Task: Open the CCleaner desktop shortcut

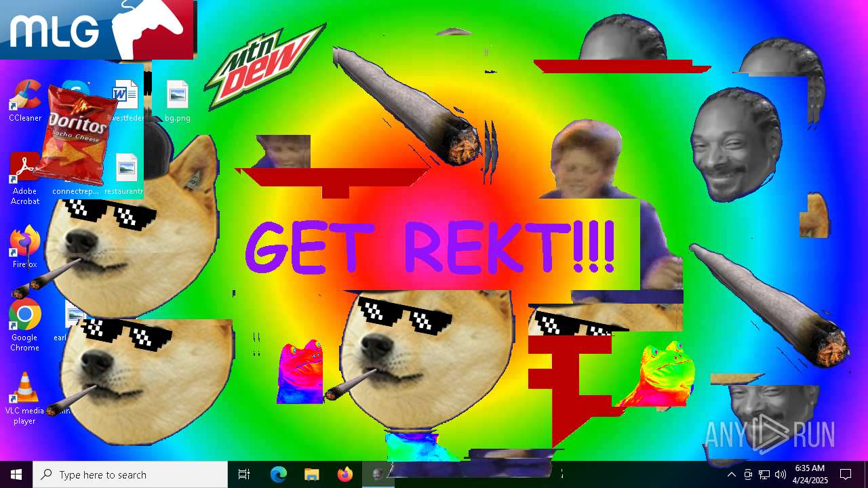Action: click(25, 102)
